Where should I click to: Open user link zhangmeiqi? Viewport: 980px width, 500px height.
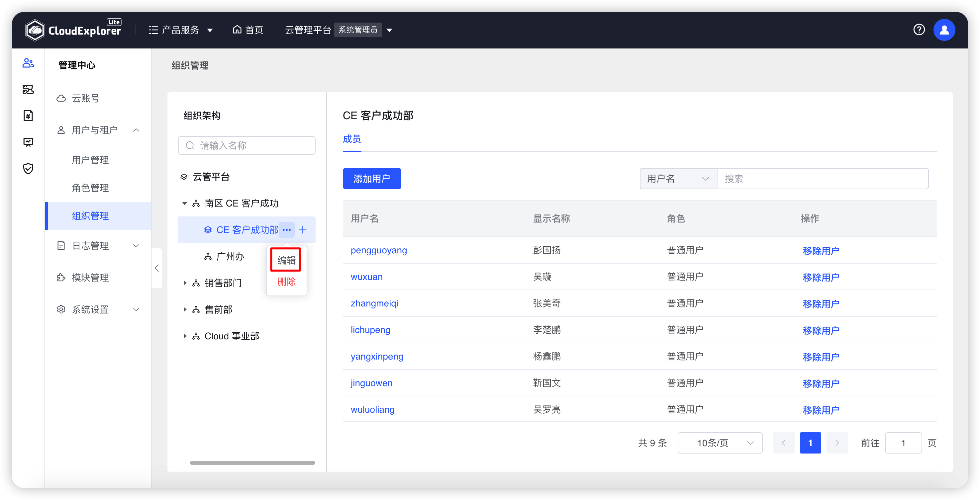374,303
